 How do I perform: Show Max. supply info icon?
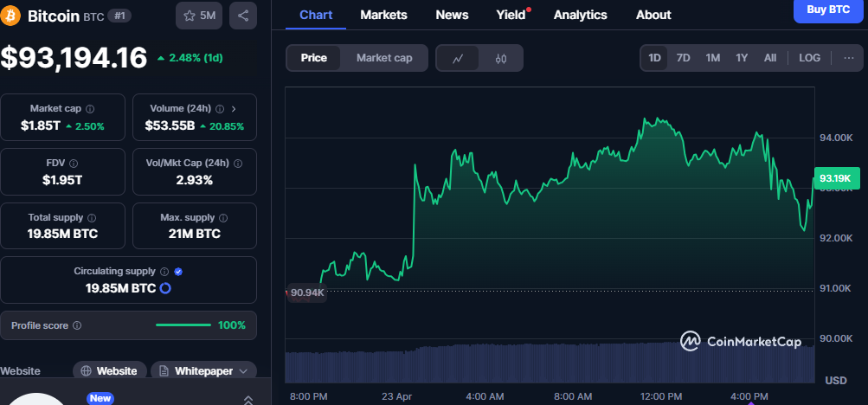tap(223, 218)
